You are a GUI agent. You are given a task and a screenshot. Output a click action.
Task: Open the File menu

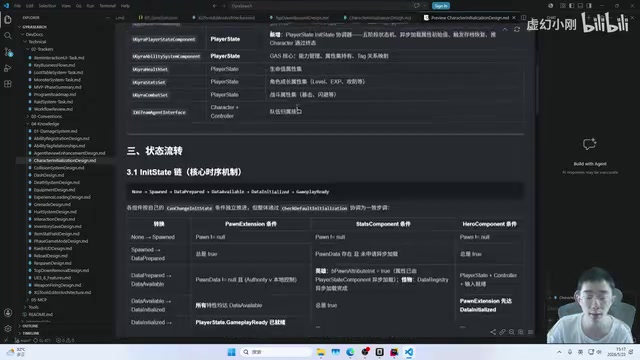tap(18, 6)
